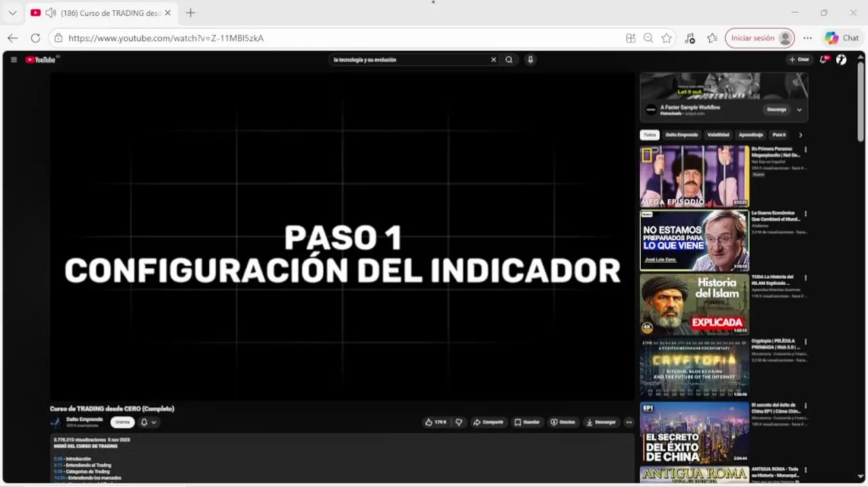Open a new browser tab

point(191,13)
